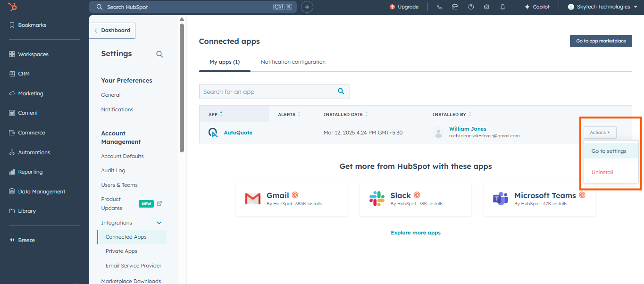
Task: Select Go to settings menu option
Action: click(x=609, y=151)
